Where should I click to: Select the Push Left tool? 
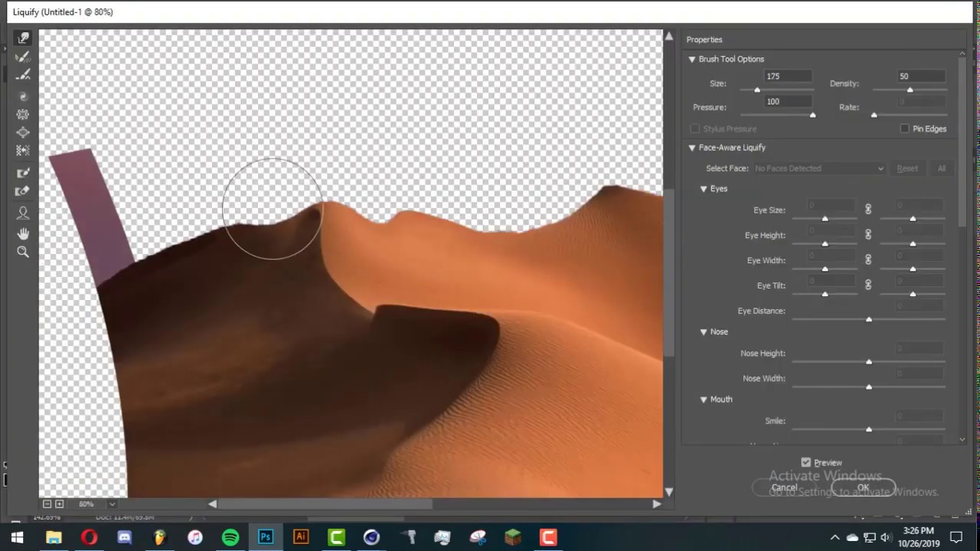point(23,151)
